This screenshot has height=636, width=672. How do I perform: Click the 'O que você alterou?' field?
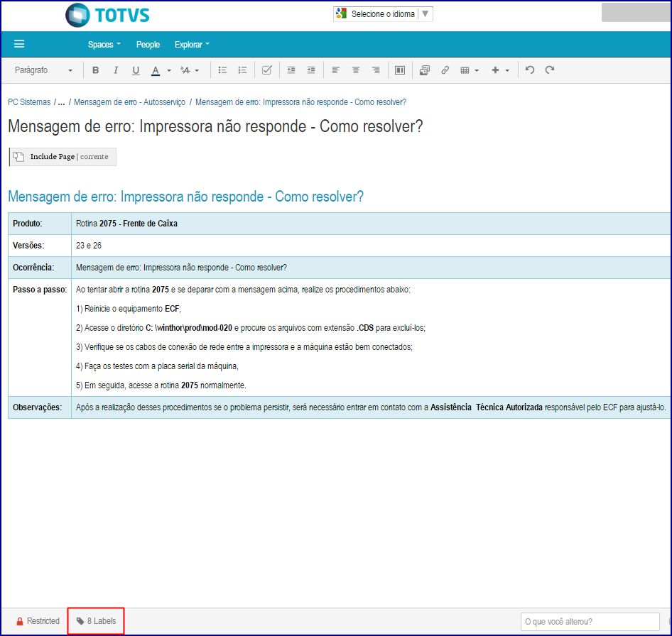point(590,621)
